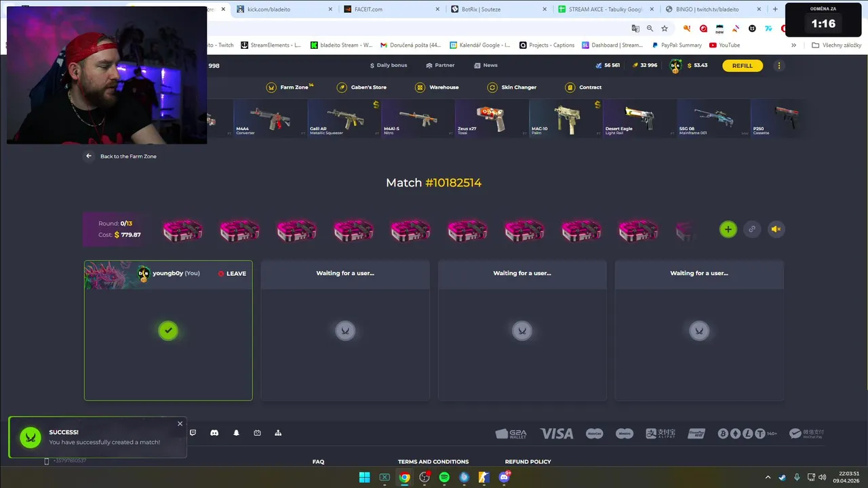This screenshot has height=488, width=868.
Task: Add a bot with the green plus button
Action: tap(728, 229)
